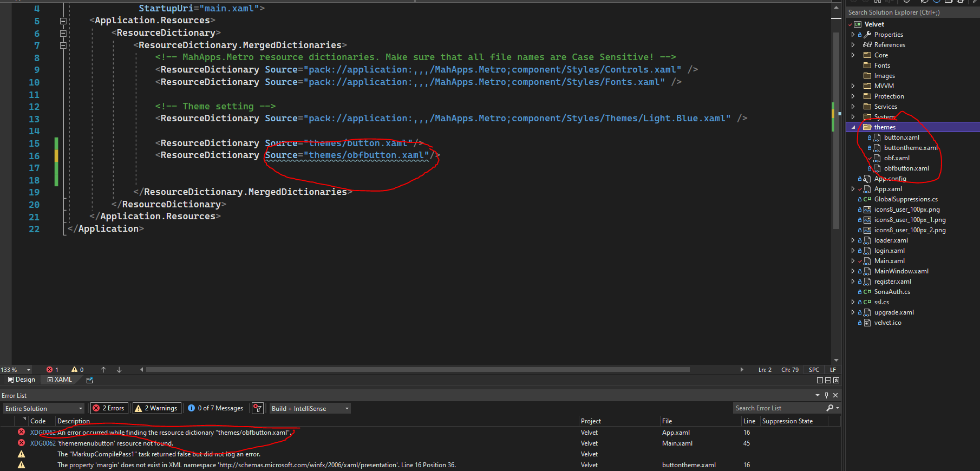The width and height of the screenshot is (980, 471).
Task: Expand the MVVM folder
Action: pyautogui.click(x=853, y=86)
